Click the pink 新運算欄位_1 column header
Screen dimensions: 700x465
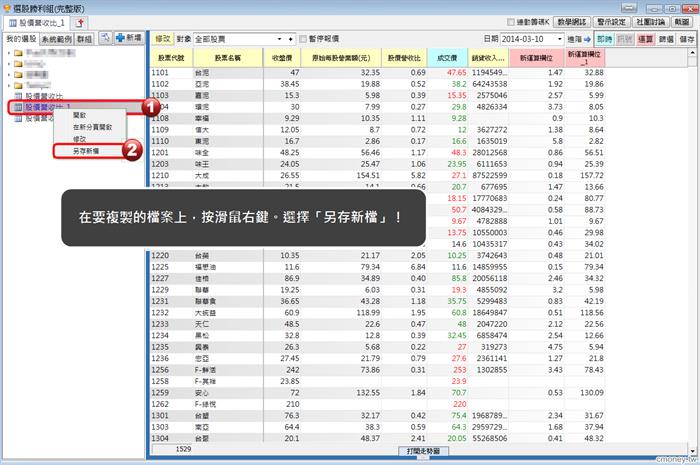[x=584, y=58]
